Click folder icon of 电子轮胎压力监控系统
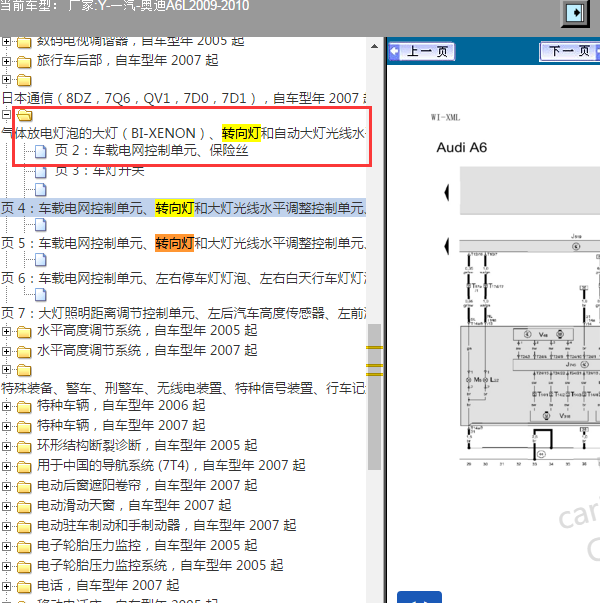 24,567
